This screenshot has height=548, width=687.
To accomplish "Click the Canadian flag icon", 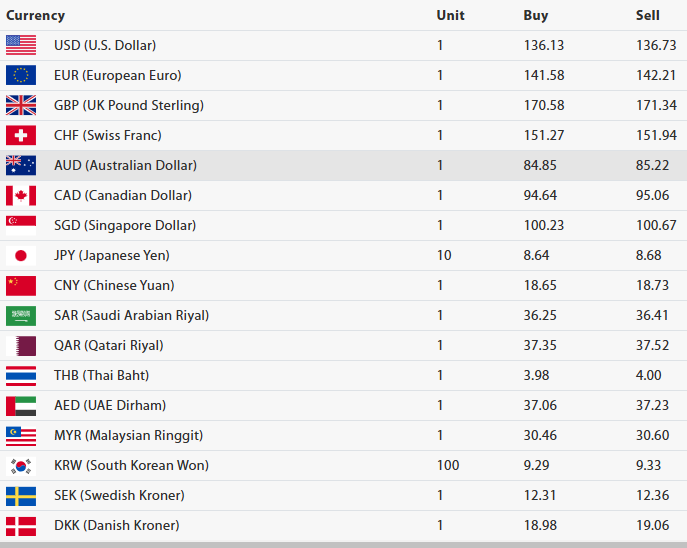I will pyautogui.click(x=21, y=195).
